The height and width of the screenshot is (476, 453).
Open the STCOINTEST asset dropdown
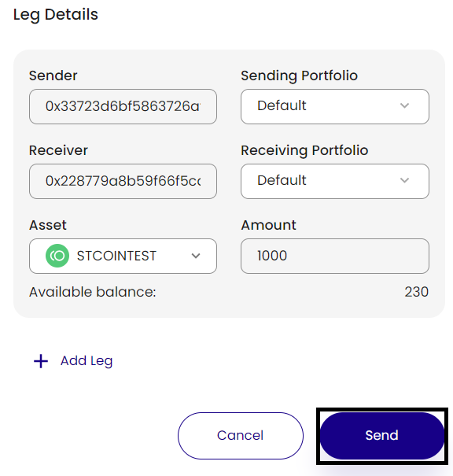[x=123, y=256]
